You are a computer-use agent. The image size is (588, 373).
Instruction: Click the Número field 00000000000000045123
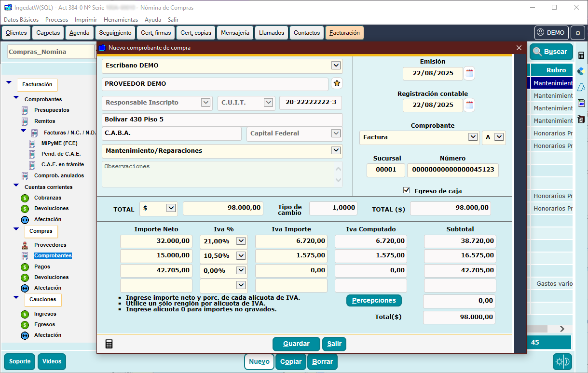click(x=453, y=170)
